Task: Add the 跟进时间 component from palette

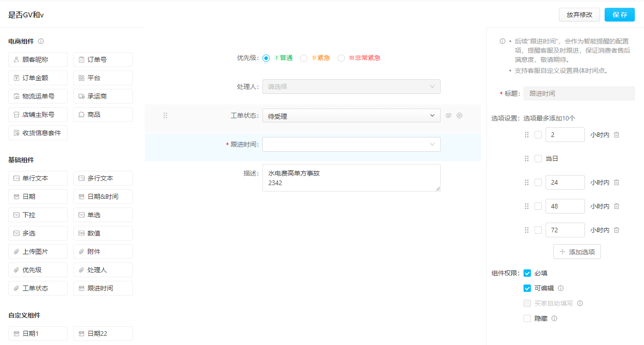Action: coord(103,288)
